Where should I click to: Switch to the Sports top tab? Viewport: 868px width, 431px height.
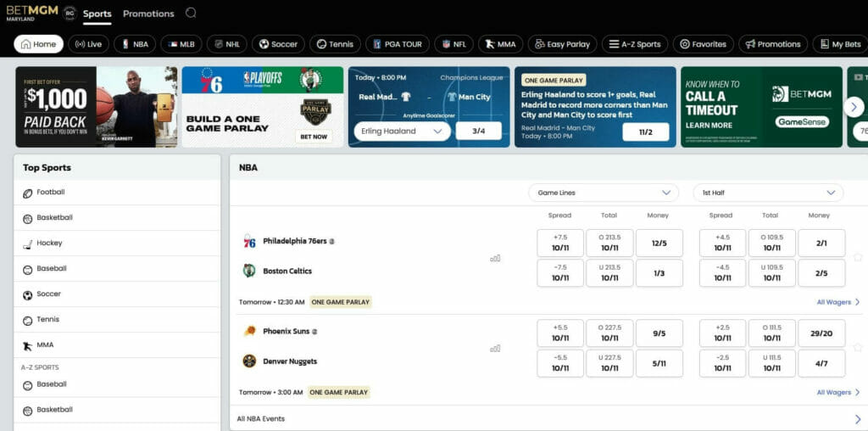(97, 14)
